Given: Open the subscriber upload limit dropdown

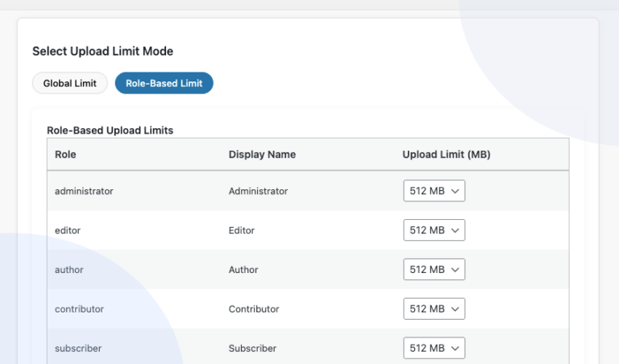Looking at the screenshot, I should pos(434,348).
